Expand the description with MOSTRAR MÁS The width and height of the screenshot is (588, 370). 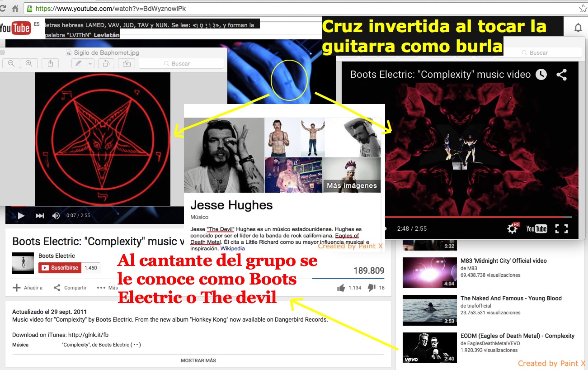pos(198,361)
